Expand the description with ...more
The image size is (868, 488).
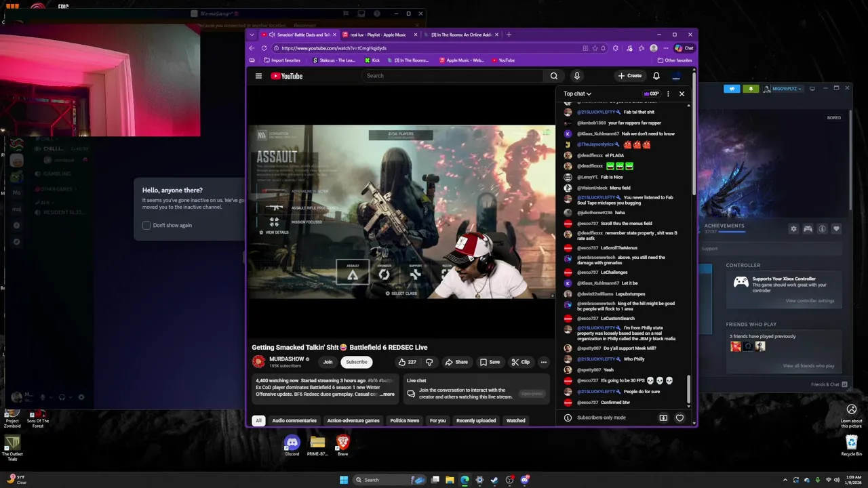pyautogui.click(x=387, y=394)
